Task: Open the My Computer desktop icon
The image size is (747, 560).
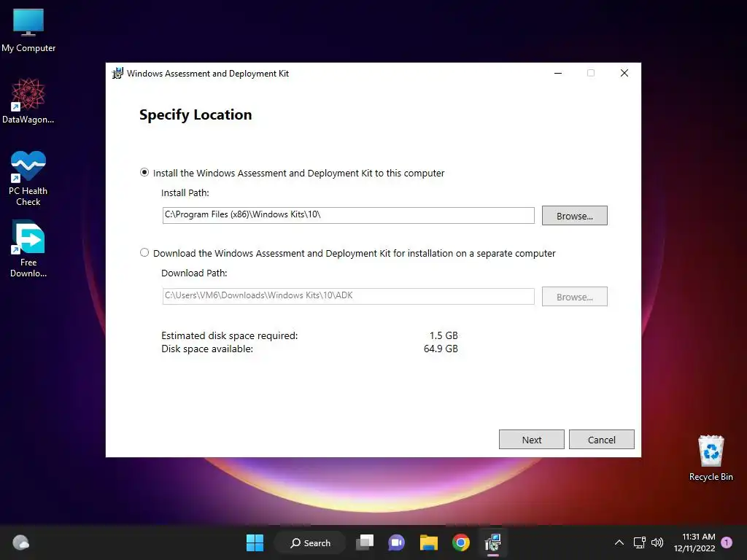Action: (28, 29)
